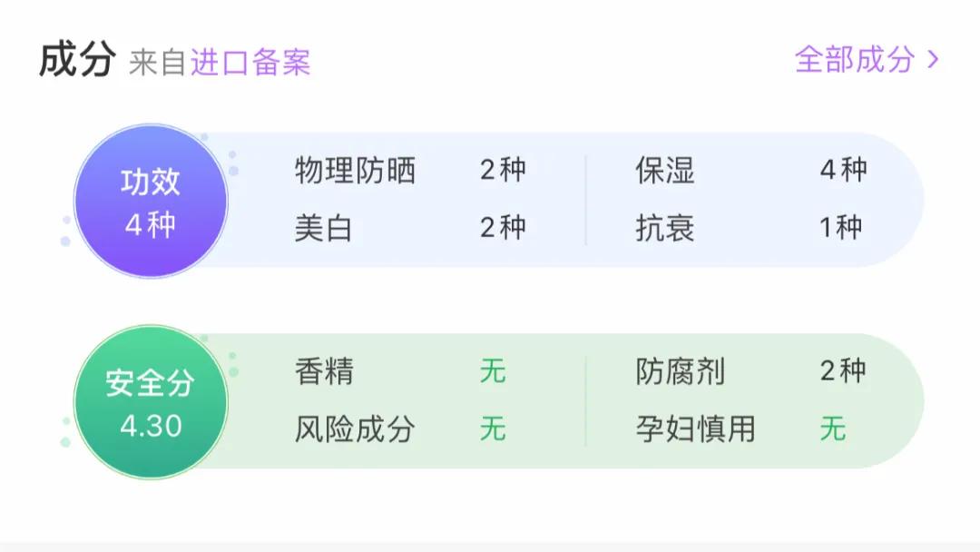Viewport: 980px width, 552px height.
Task: Select the 物理防晒 2种 count label
Action: (503, 170)
